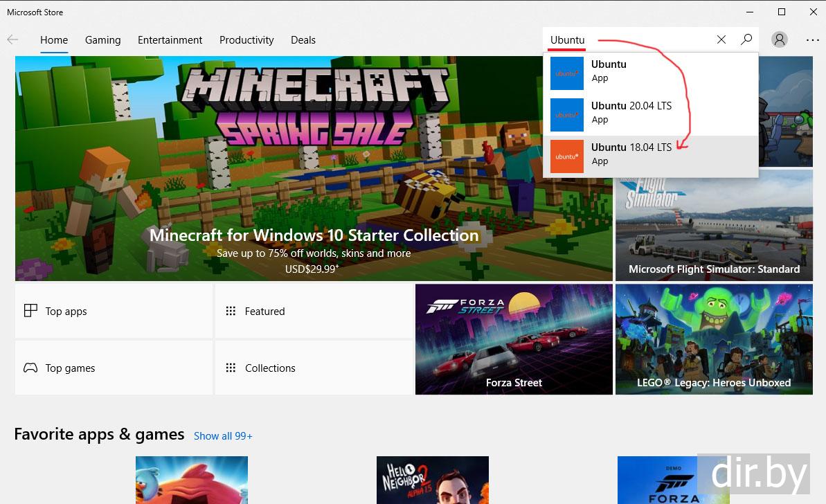
Task: Click the Ubuntu 20.04 LTS icon
Action: pyautogui.click(x=567, y=115)
